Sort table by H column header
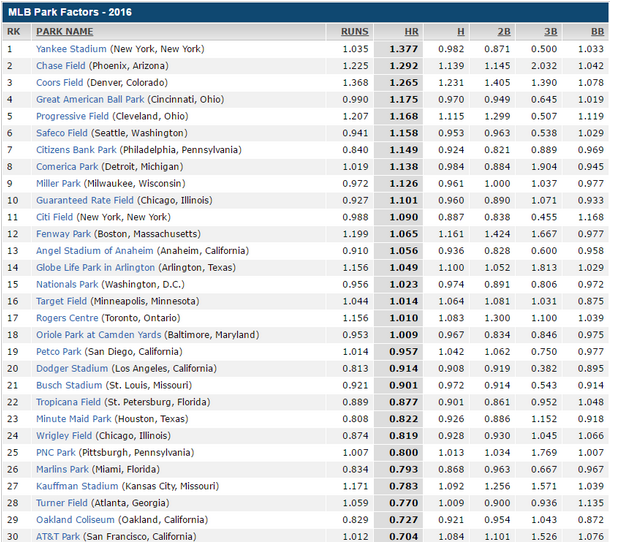This screenshot has height=545, width=640. click(x=460, y=32)
